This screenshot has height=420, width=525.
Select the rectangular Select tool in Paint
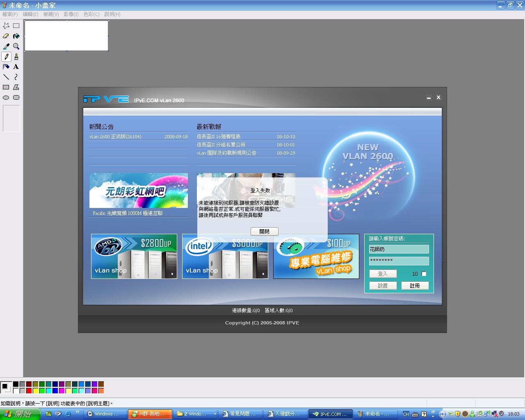pyautogui.click(x=16, y=26)
